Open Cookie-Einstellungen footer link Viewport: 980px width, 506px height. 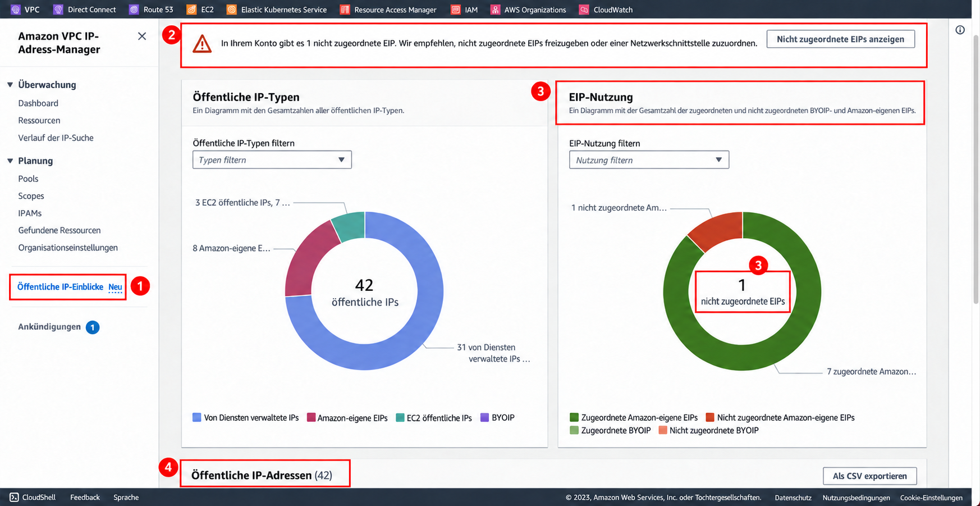coord(931,498)
